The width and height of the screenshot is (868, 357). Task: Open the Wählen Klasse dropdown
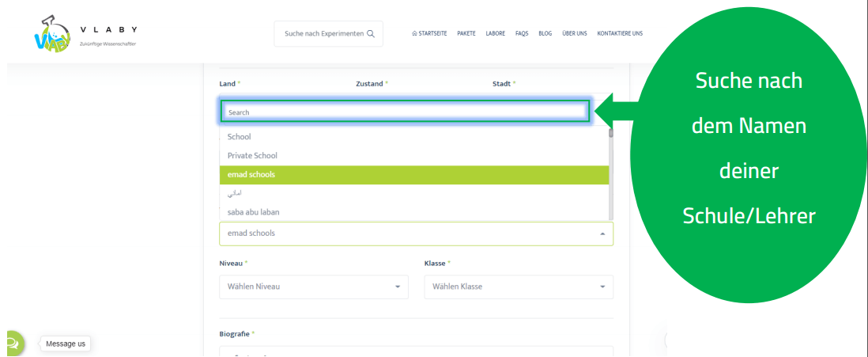point(518,287)
